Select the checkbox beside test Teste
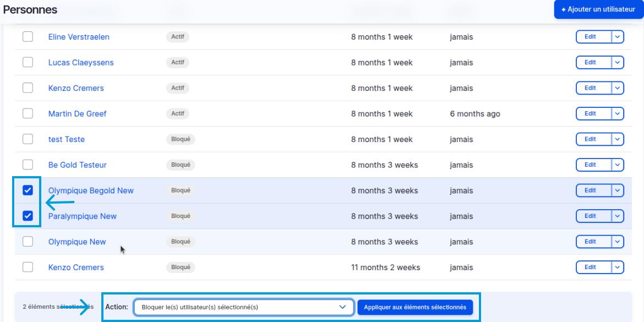The width and height of the screenshot is (644, 322). coord(28,139)
